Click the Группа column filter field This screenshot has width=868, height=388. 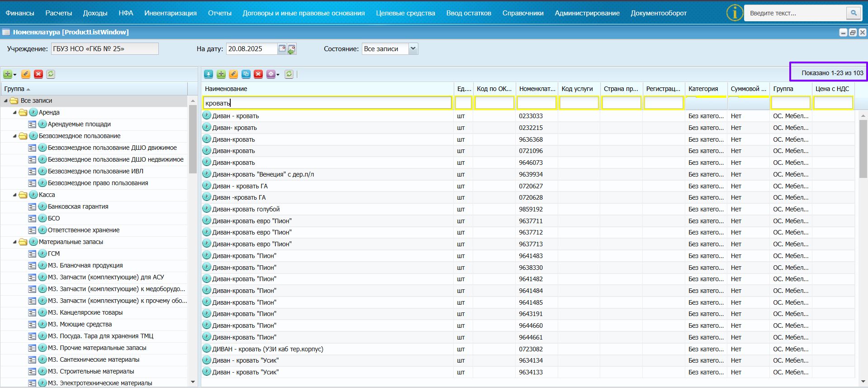791,103
